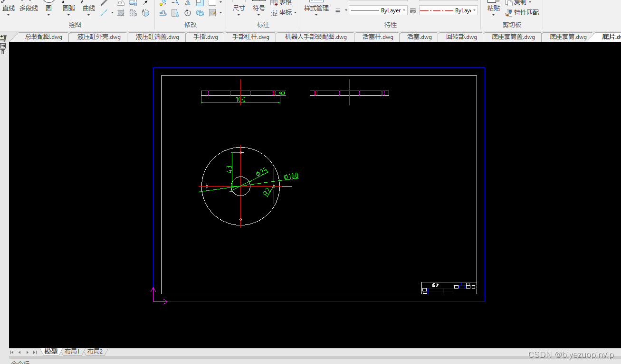
Task: Select the construction line tool icon
Action: (104, 13)
